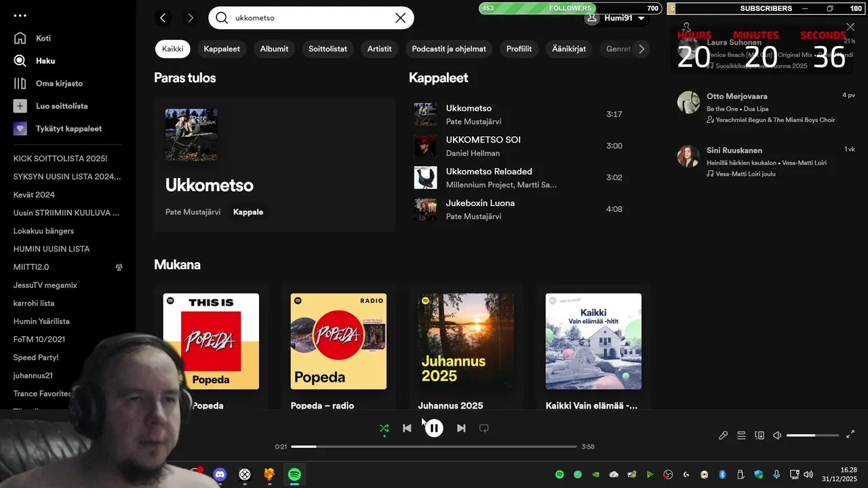Click Luo soittolista plus icon
Screen dimensions: 868x488
tap(20, 106)
